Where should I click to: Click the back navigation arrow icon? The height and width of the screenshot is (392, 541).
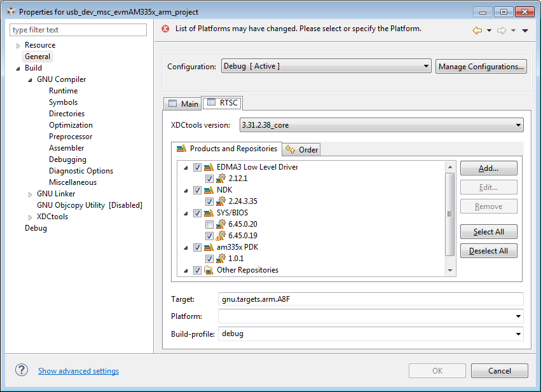[477, 30]
